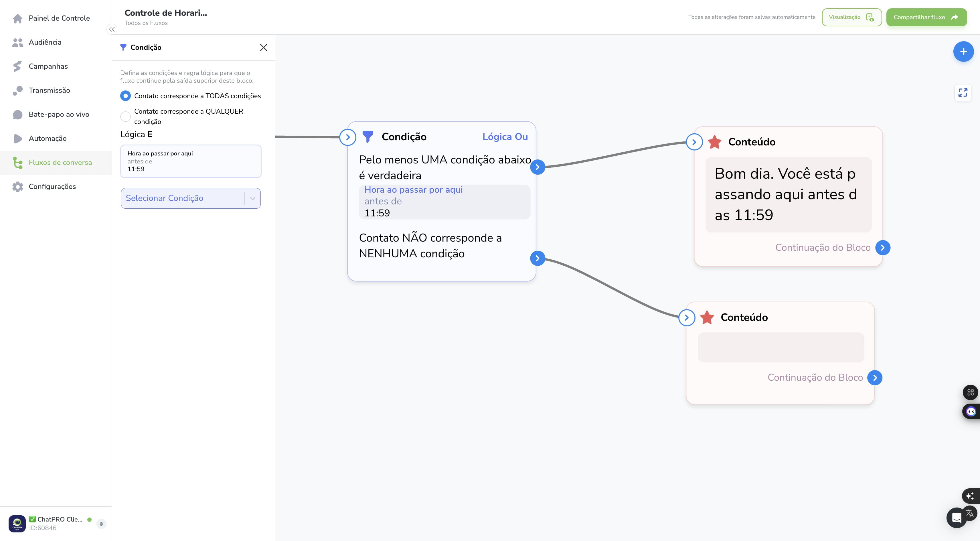
Task: Select Contato corresponde a TODAS condições
Action: [125, 96]
